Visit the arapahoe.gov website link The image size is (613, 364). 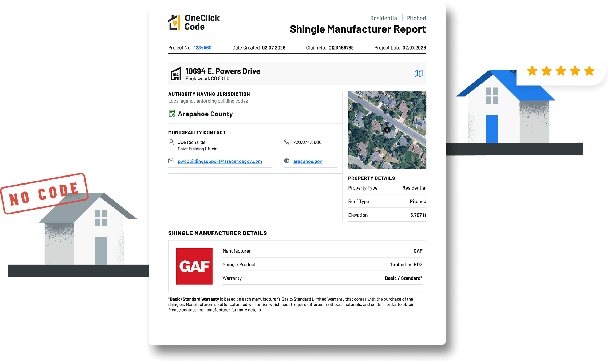pos(308,161)
